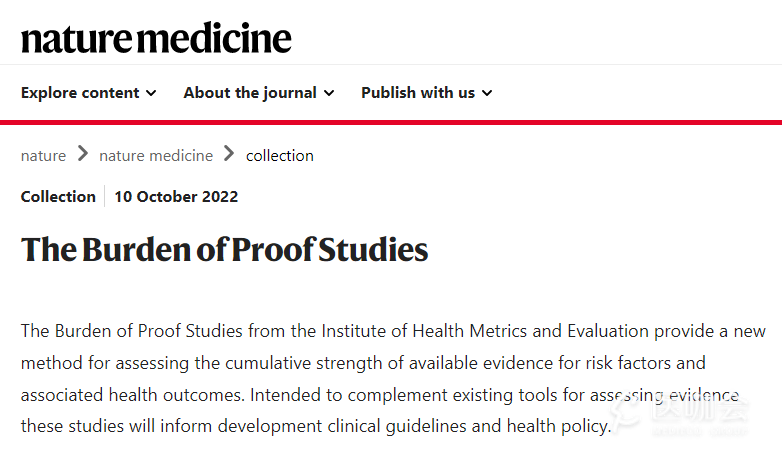Expand the chevron beside Publish with us

coord(487,93)
